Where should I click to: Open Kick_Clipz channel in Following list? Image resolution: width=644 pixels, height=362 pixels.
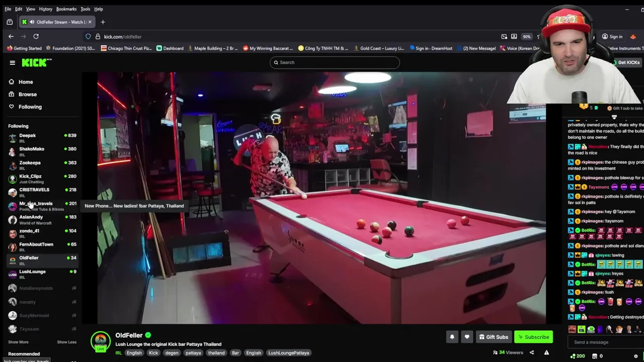(x=42, y=178)
